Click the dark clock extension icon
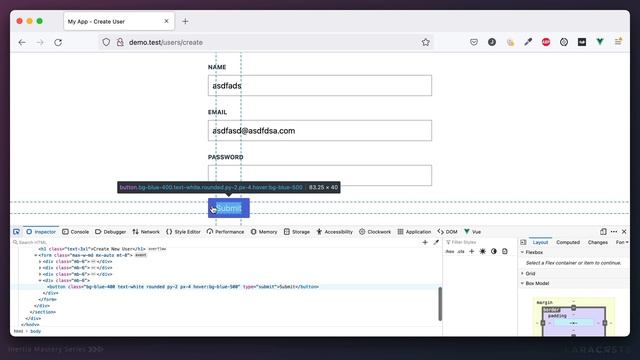This screenshot has width=640, height=360. 492,42
